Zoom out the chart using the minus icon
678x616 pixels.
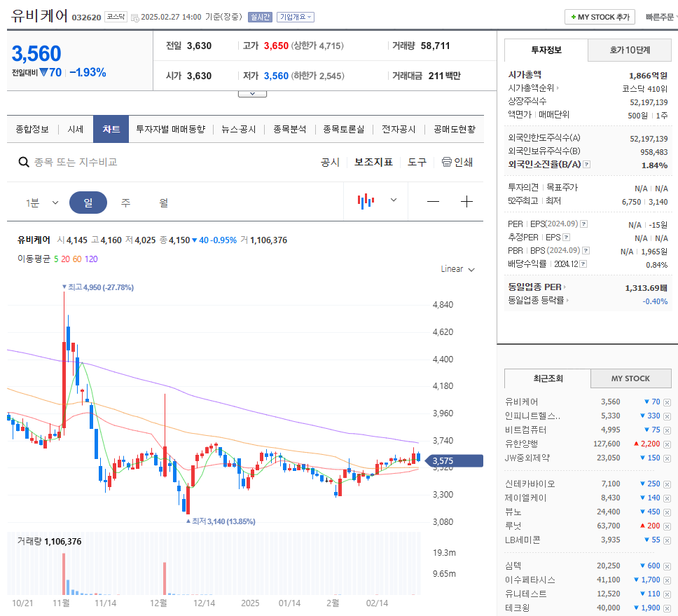(x=433, y=201)
